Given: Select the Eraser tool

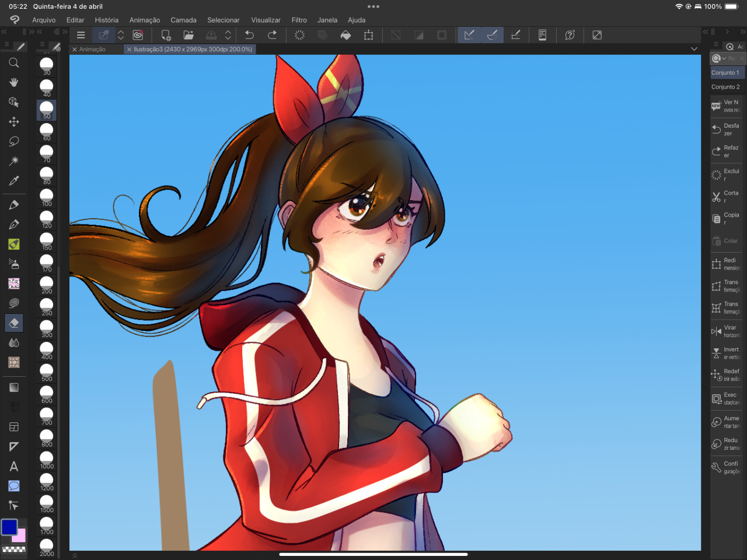Looking at the screenshot, I should pos(14,323).
